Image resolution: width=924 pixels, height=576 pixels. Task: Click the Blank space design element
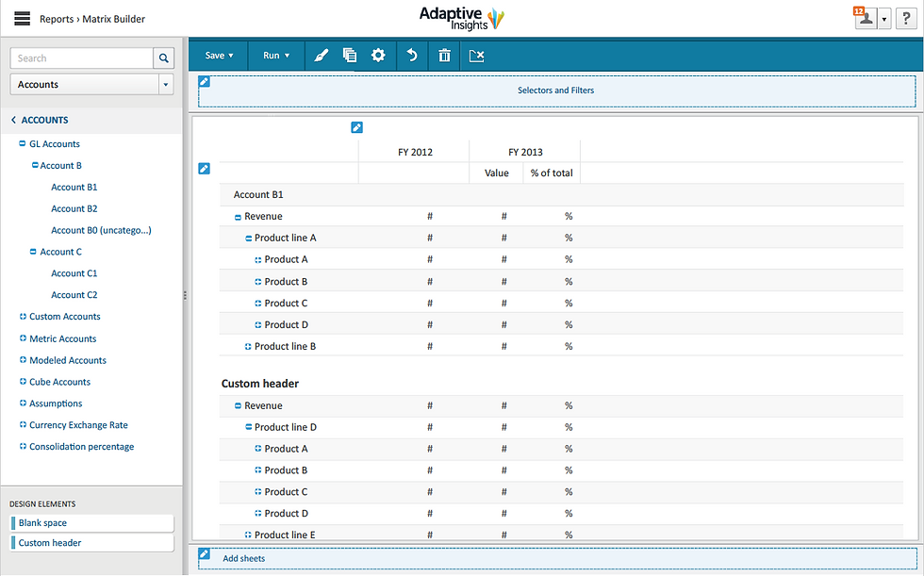(92, 523)
